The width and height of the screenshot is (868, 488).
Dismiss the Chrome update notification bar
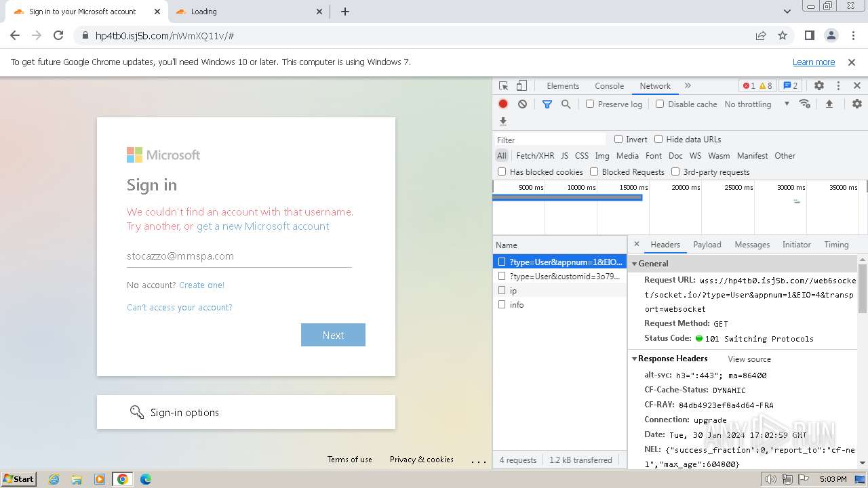click(x=852, y=62)
